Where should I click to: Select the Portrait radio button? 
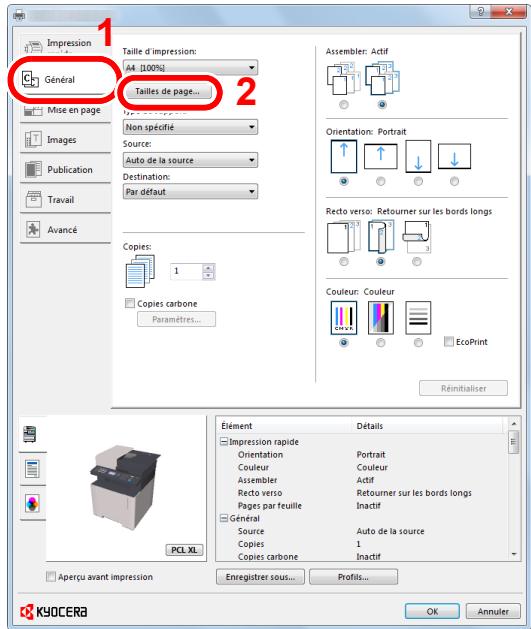[x=344, y=181]
